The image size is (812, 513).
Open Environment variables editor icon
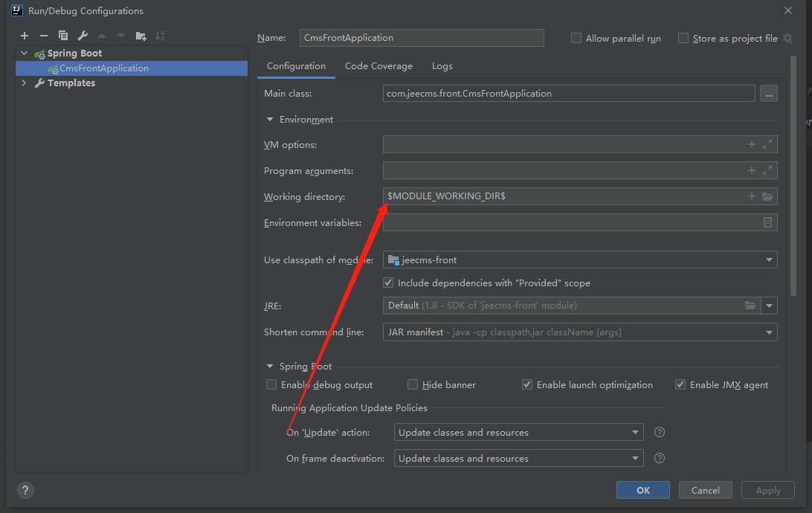click(767, 222)
